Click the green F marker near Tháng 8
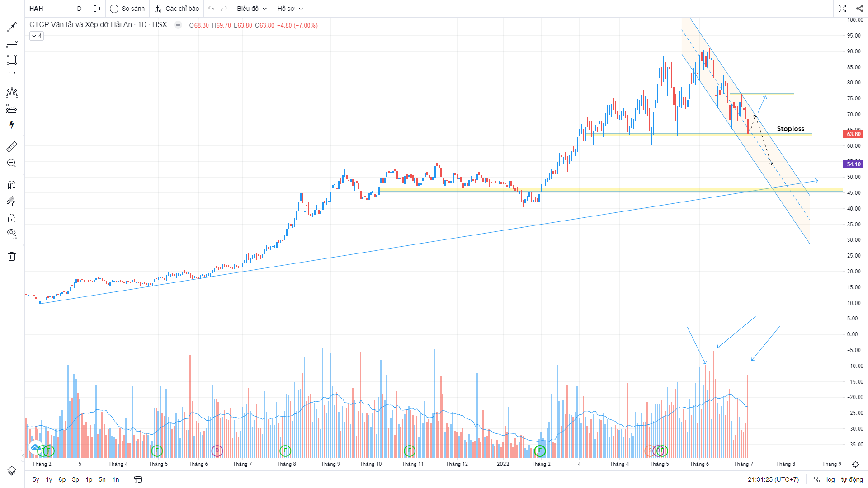This screenshot has height=488, width=868. click(285, 450)
